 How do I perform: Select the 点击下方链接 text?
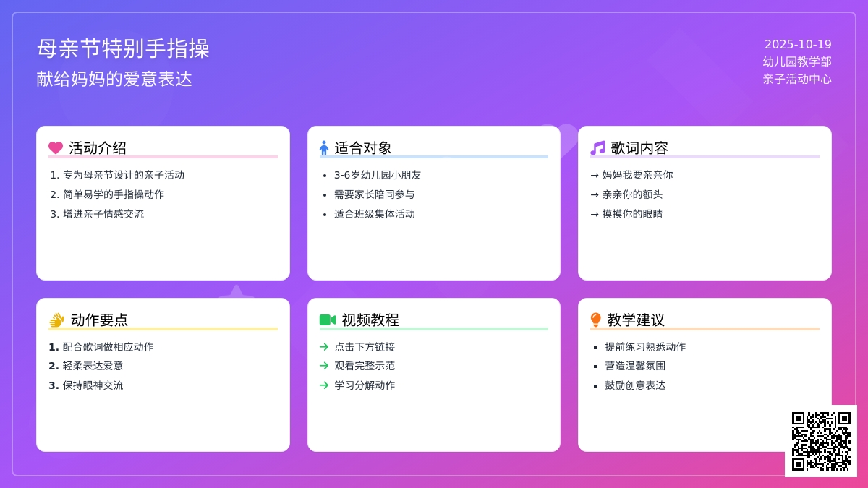[x=365, y=347]
